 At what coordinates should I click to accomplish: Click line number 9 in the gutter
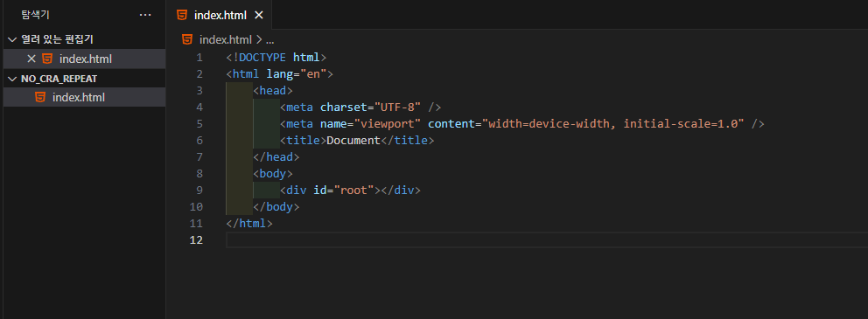pos(199,191)
